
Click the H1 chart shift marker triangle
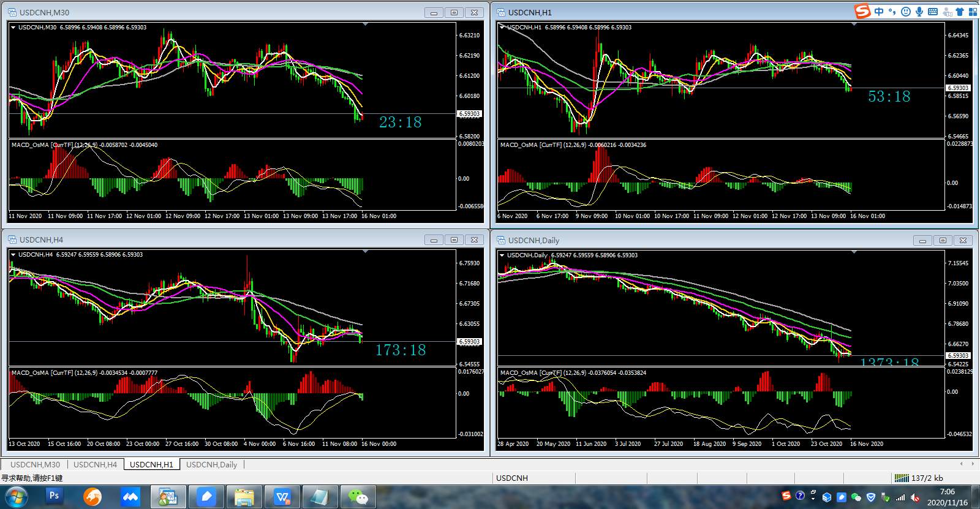click(854, 25)
